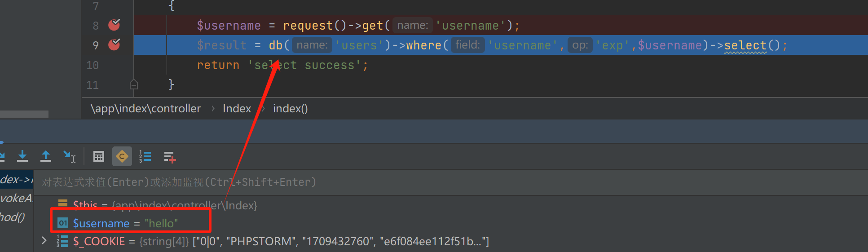Expand the $_COOKIE variable node
The image size is (868, 252).
[x=44, y=241]
